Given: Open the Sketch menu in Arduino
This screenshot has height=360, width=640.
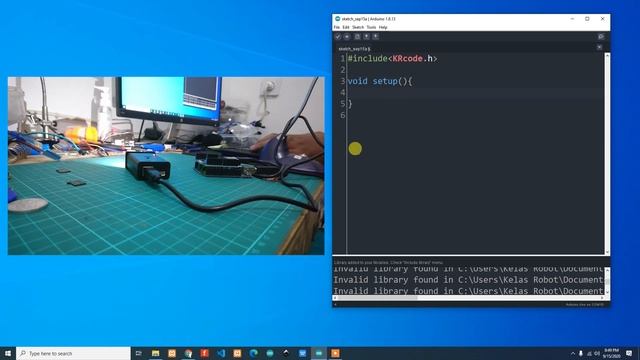Looking at the screenshot, I should [358, 27].
